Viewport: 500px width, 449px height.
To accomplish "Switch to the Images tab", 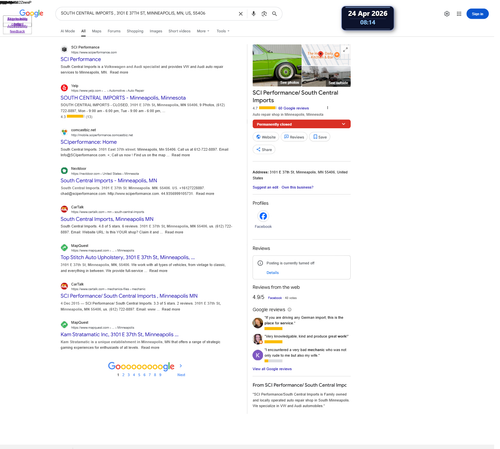I will click(156, 31).
